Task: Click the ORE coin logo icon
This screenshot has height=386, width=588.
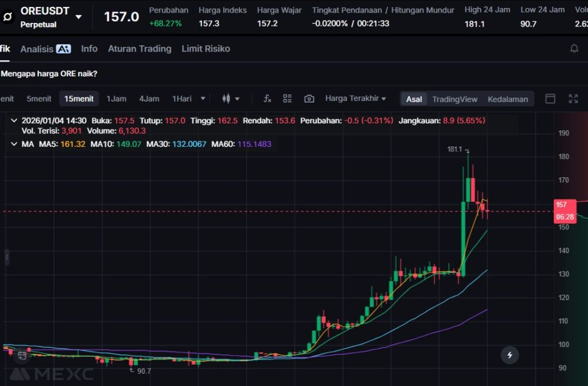Action: [8, 16]
